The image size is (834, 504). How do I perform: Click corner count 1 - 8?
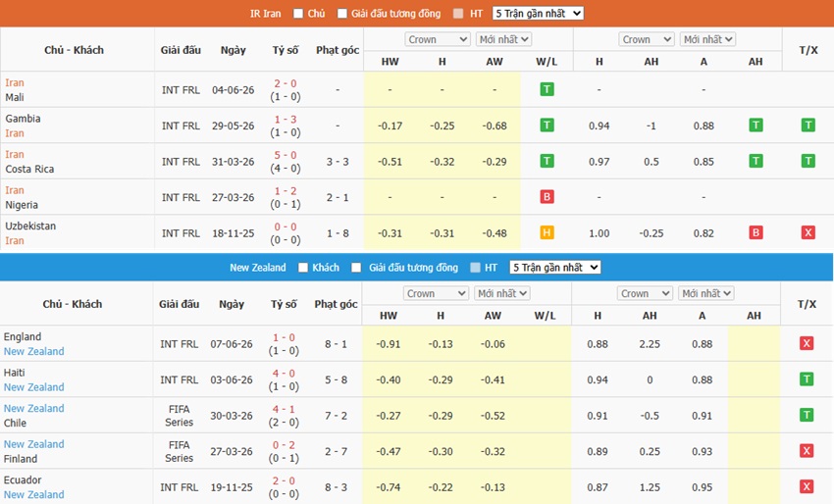(x=338, y=233)
